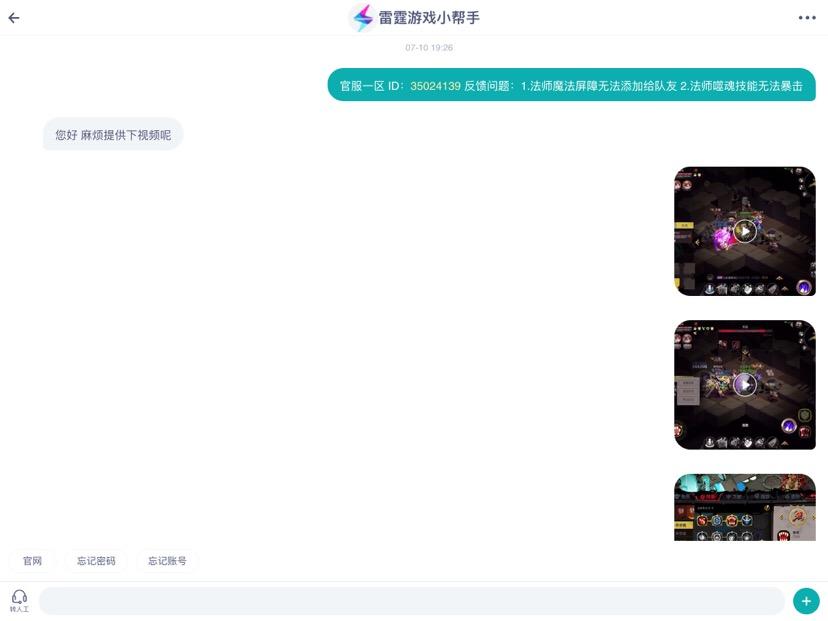This screenshot has height=621, width=828.
Task: Select the 忘记账号 quick reply chip
Action: [x=167, y=561]
